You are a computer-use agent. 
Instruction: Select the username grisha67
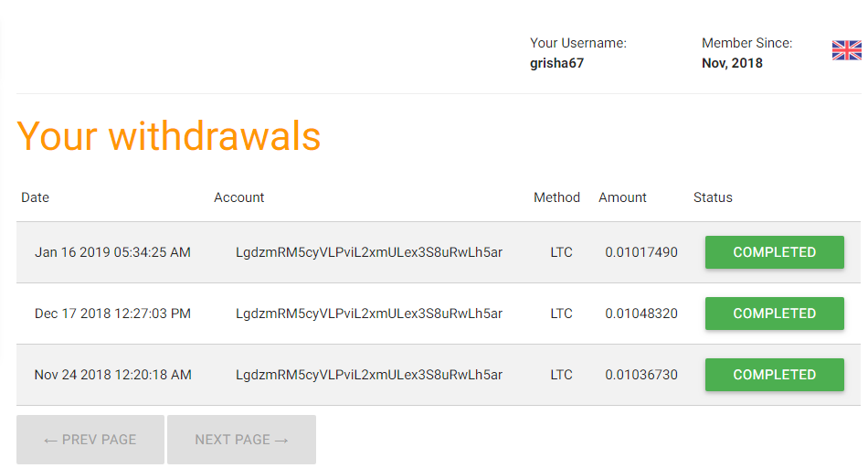pos(556,63)
